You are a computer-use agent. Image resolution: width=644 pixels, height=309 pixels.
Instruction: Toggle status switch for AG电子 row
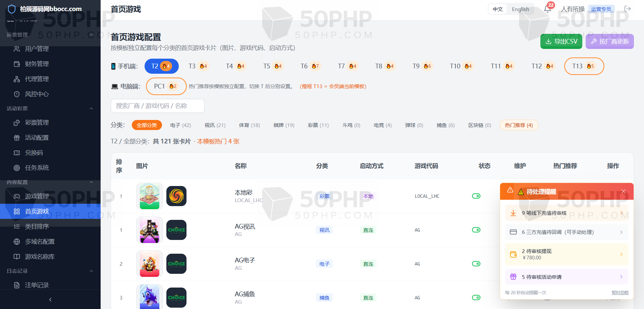tap(476, 264)
